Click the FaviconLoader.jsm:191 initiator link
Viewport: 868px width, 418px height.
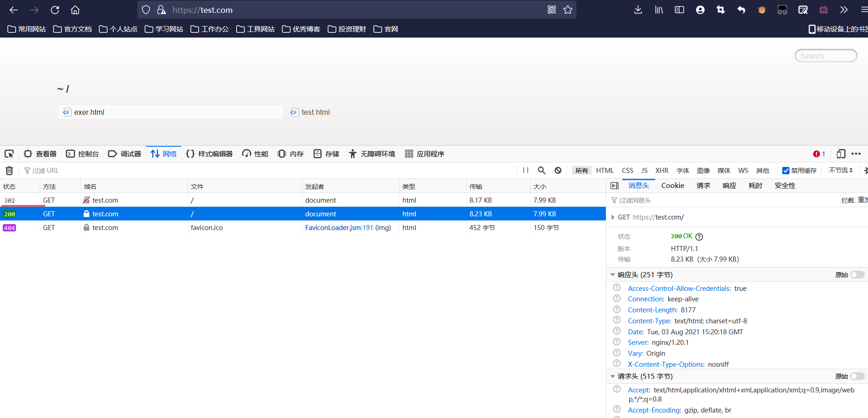pyautogui.click(x=339, y=228)
